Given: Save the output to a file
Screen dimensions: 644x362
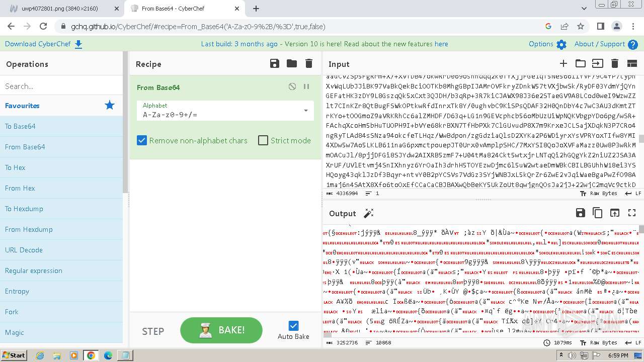Looking at the screenshot, I should point(580,213).
